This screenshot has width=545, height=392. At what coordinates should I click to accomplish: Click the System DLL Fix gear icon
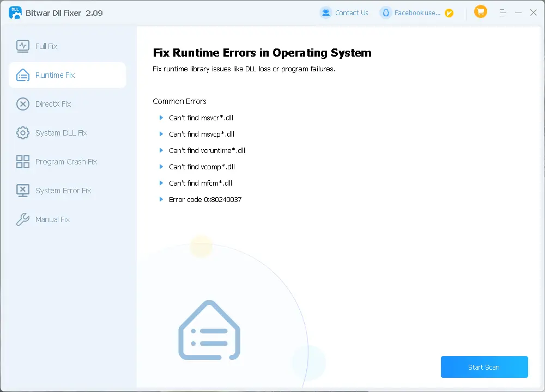[23, 133]
